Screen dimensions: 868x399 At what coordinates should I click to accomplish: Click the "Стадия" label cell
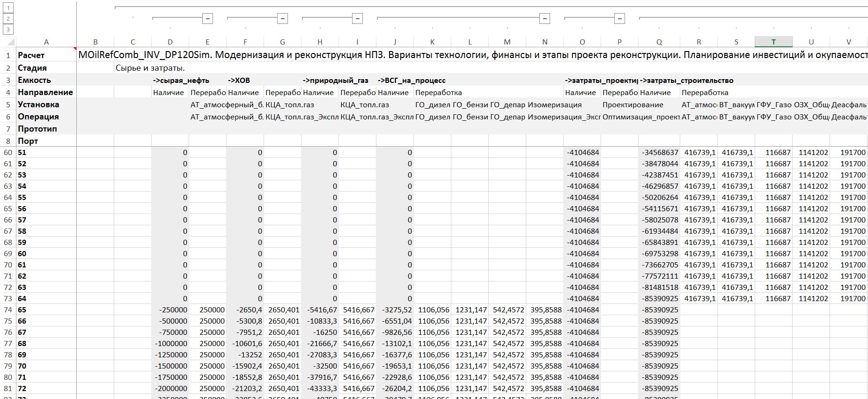click(x=46, y=68)
